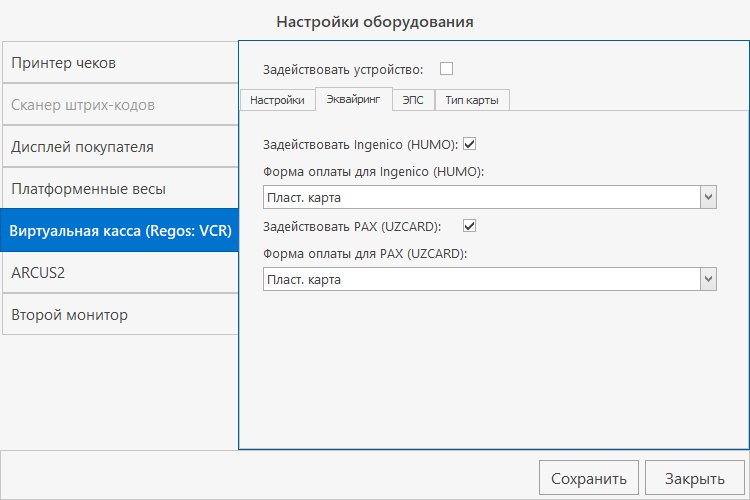Select Второй монитор in the sidebar
The image size is (750, 500).
[119, 315]
